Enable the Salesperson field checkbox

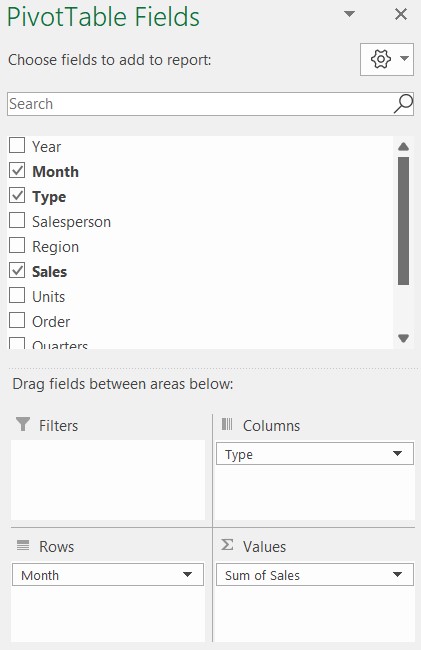click(17, 221)
